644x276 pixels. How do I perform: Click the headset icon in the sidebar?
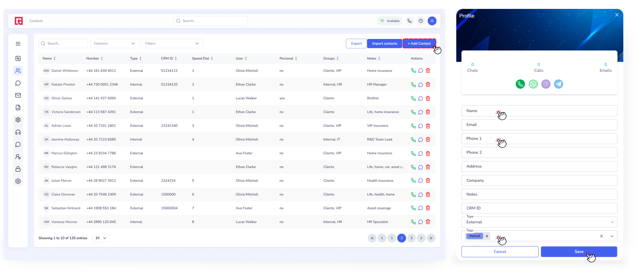(18, 132)
